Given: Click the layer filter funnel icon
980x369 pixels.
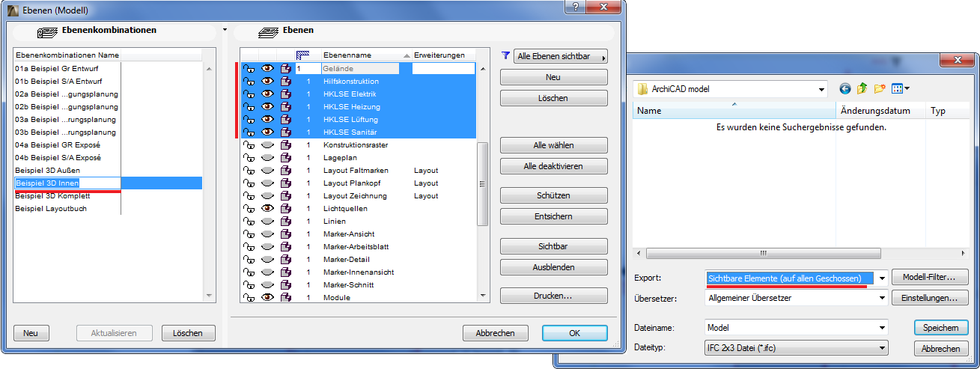Looking at the screenshot, I should point(506,55).
